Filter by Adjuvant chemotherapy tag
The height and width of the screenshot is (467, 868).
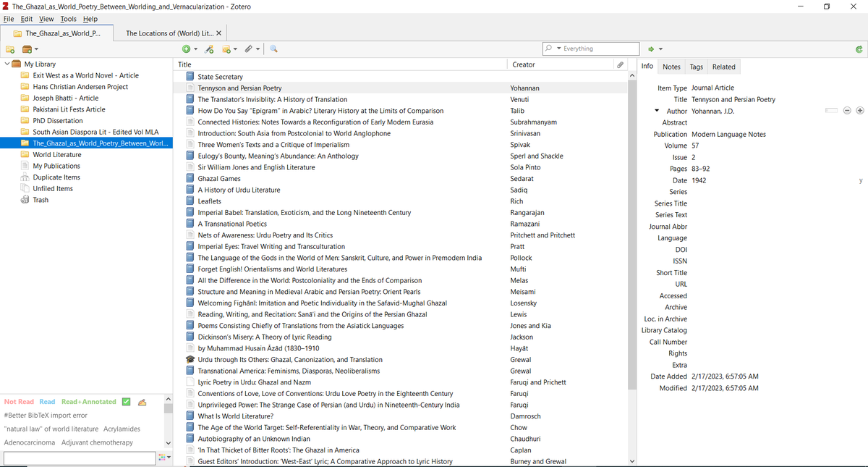(x=97, y=442)
